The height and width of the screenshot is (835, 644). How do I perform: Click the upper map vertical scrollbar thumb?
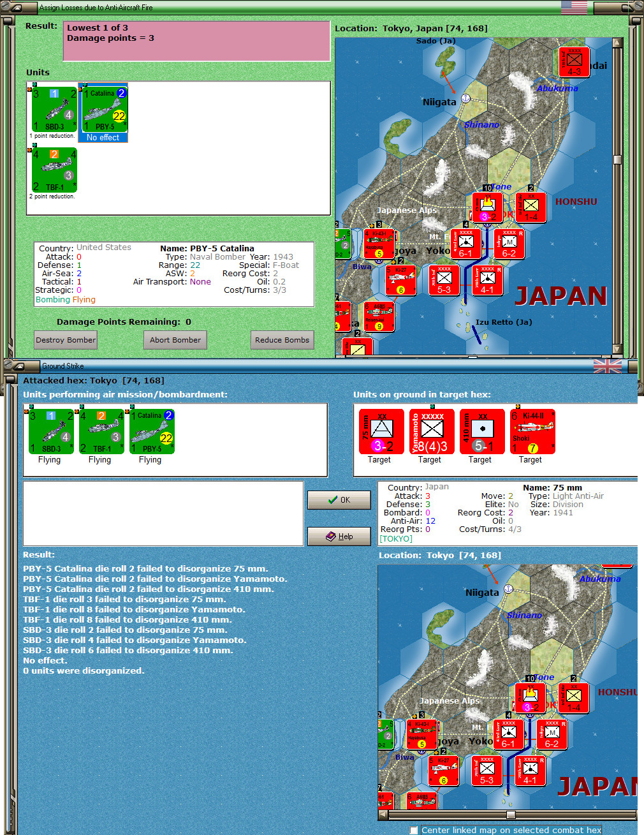tap(617, 159)
